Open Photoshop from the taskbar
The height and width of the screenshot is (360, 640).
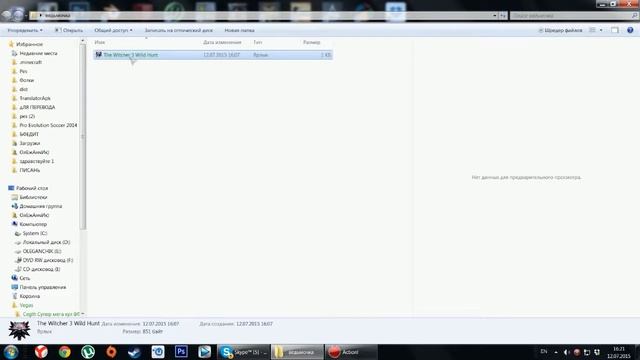click(181, 351)
